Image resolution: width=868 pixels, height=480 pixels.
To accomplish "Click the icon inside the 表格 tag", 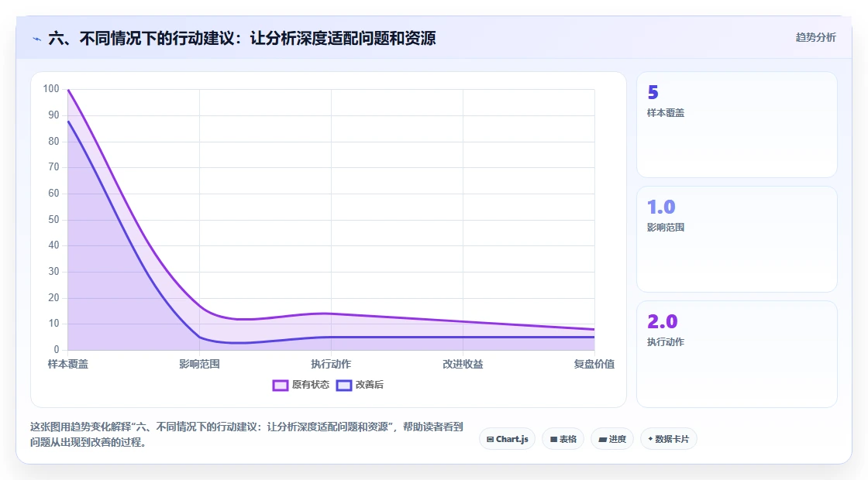I will [x=553, y=440].
